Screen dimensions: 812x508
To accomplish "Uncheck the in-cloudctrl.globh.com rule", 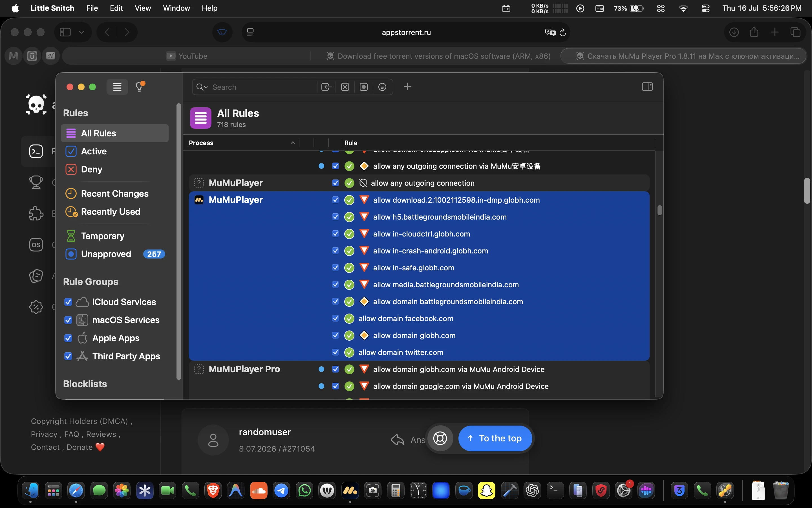I will (335, 233).
